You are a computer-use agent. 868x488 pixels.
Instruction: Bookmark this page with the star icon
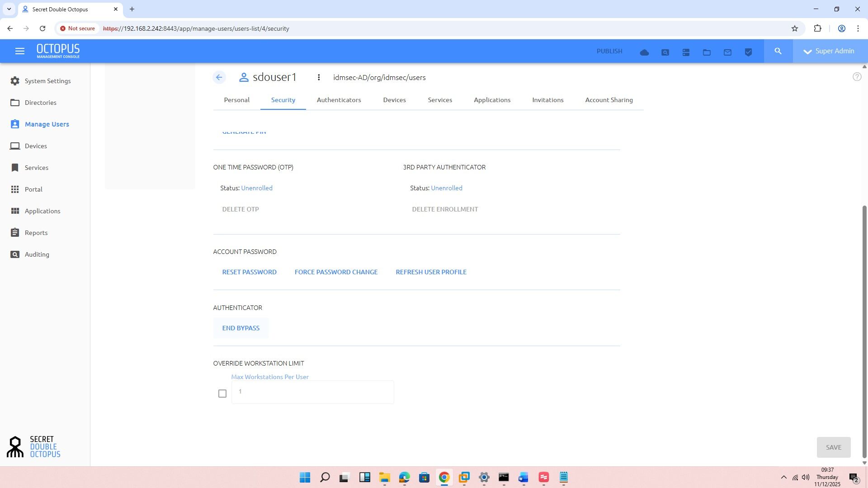click(795, 28)
